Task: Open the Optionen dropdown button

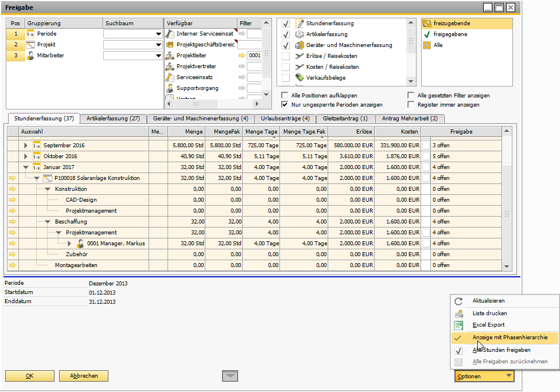Action: coord(484,376)
